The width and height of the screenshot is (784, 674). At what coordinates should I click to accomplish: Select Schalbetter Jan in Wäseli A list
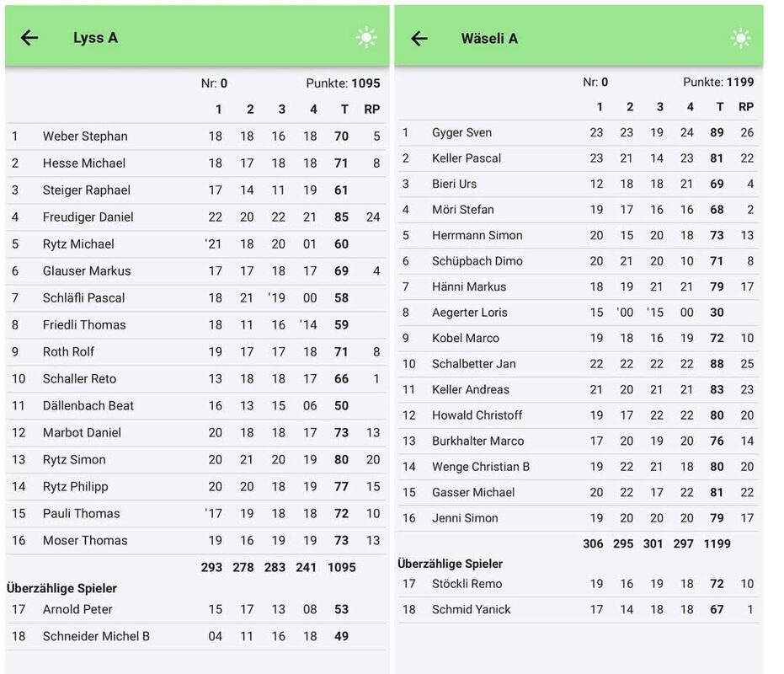pos(473,364)
